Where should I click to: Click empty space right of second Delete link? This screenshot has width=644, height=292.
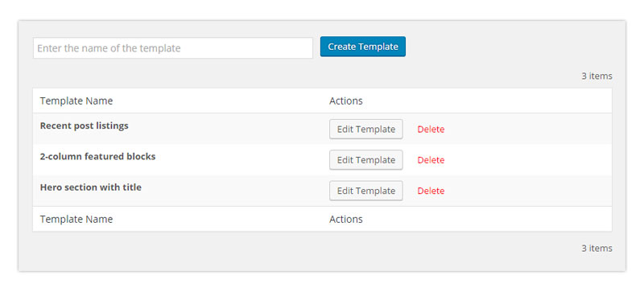click(528, 160)
